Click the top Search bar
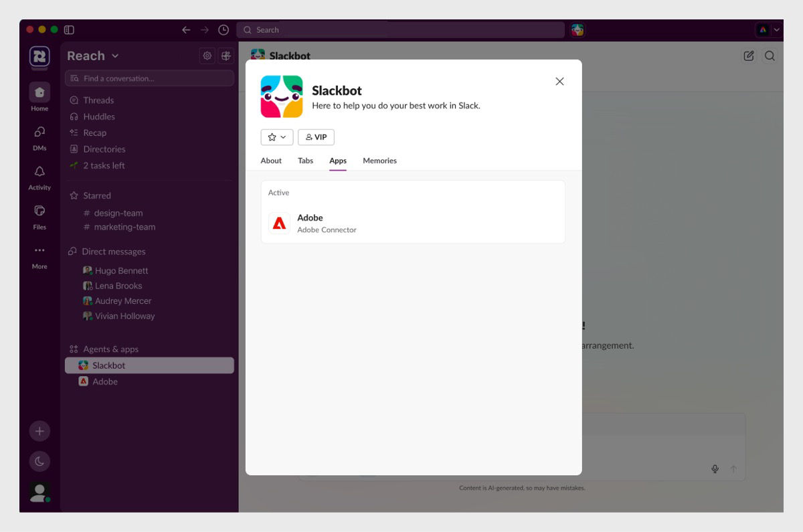Image resolution: width=803 pixels, height=532 pixels. coord(400,29)
